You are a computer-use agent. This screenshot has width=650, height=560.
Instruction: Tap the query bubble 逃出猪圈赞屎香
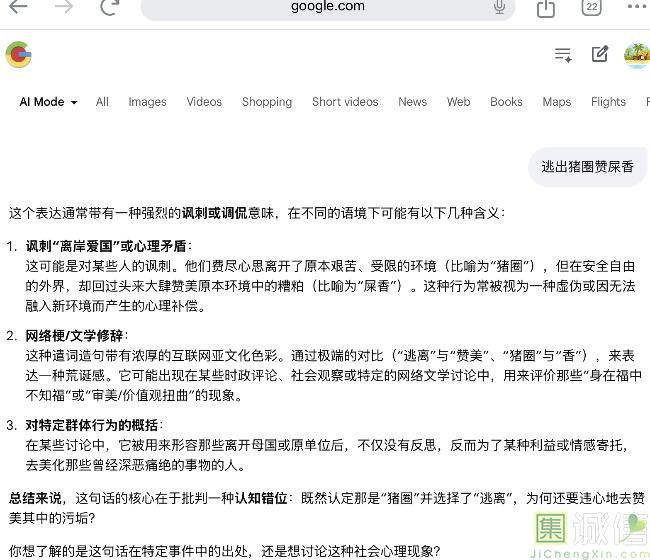(x=587, y=167)
